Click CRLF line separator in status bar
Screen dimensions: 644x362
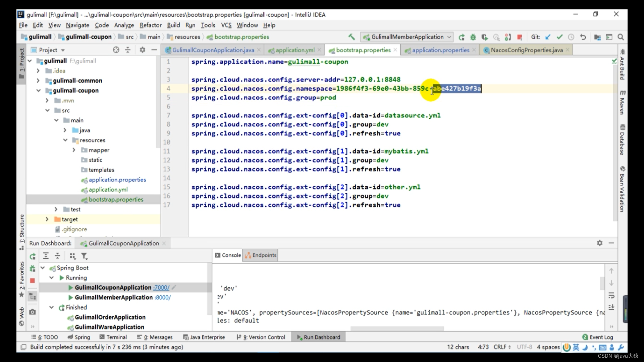502,347
